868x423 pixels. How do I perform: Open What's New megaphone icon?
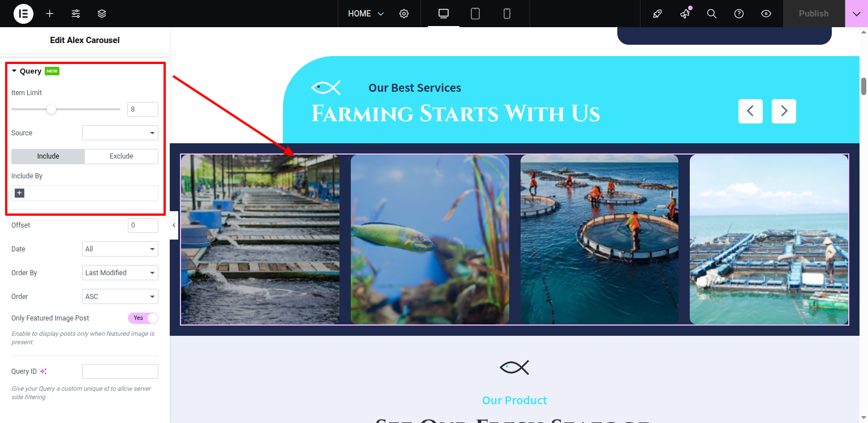pos(685,14)
